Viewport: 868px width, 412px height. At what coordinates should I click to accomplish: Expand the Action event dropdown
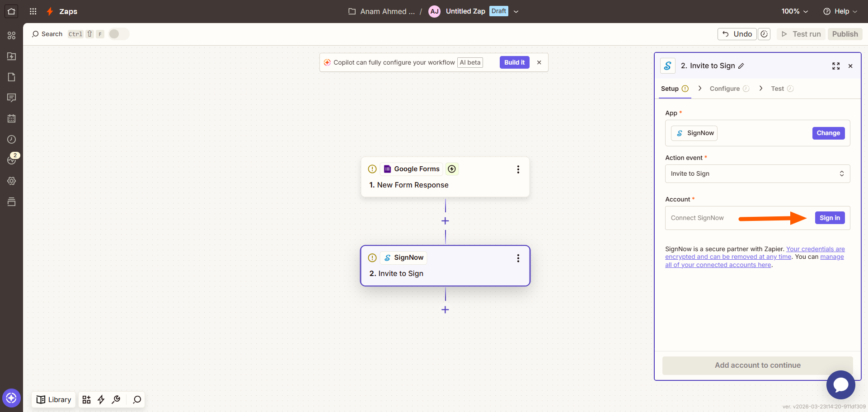click(x=757, y=173)
